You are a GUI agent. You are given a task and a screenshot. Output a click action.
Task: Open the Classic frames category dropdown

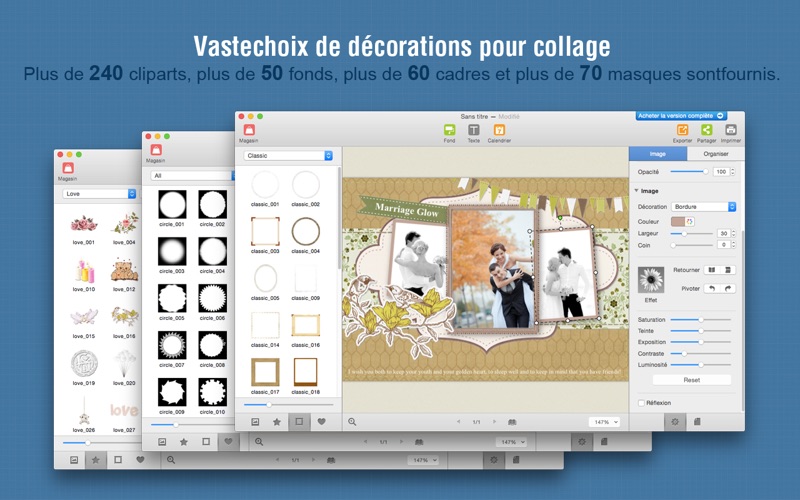point(288,156)
